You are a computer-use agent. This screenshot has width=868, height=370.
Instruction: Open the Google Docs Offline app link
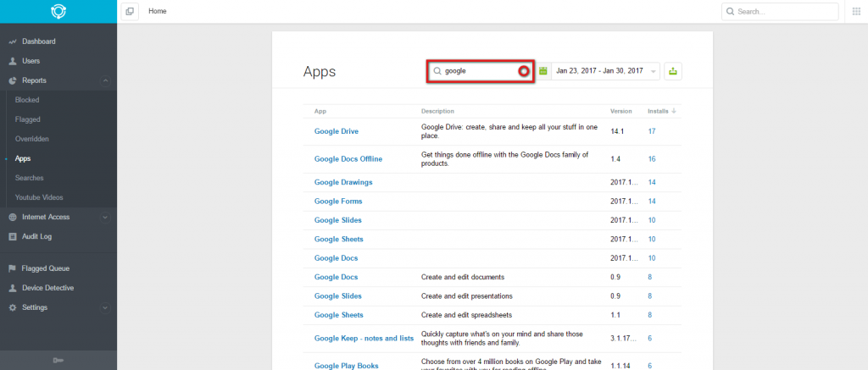pos(348,159)
